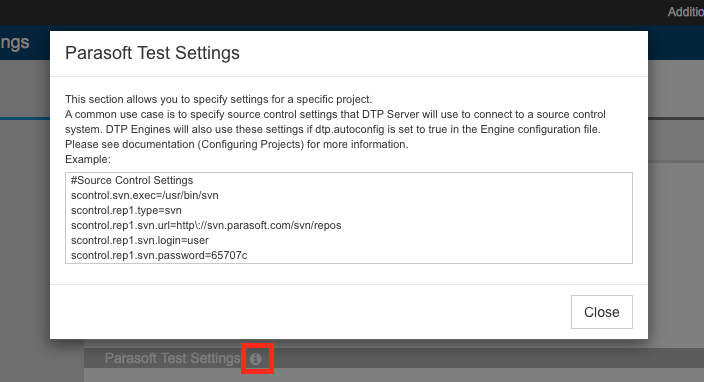Image resolution: width=704 pixels, height=382 pixels.
Task: Click the scontrol.rep1.svn.login=user line
Action: click(x=140, y=240)
